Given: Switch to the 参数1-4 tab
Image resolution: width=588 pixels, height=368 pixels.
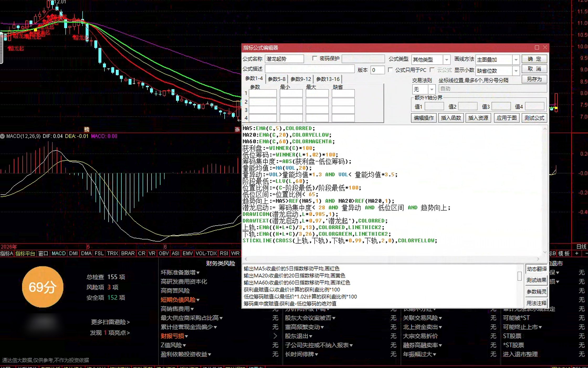Looking at the screenshot, I should (254, 78).
